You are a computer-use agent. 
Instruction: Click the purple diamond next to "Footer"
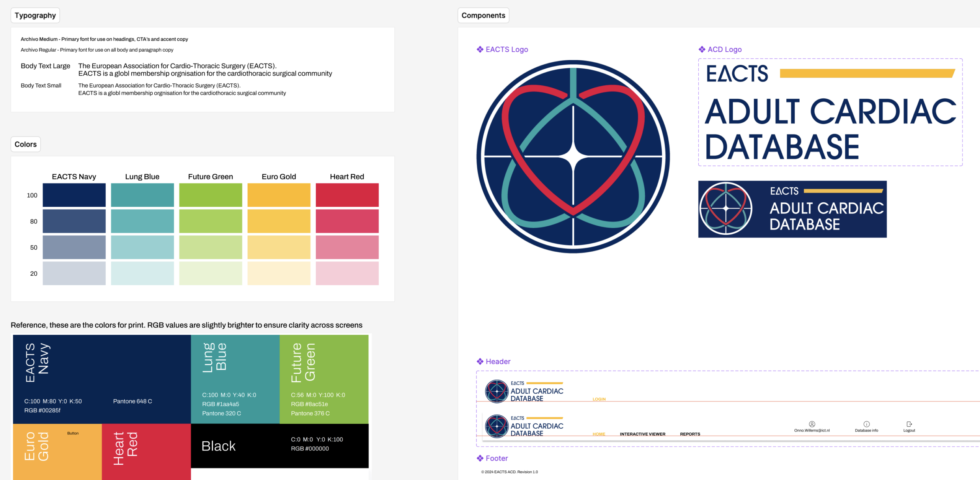(x=480, y=458)
